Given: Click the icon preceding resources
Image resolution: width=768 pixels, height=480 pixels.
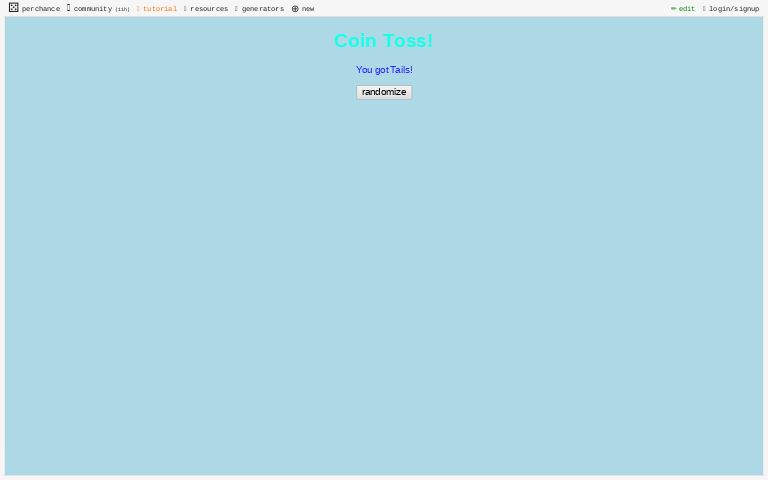Looking at the screenshot, I should coord(185,8).
